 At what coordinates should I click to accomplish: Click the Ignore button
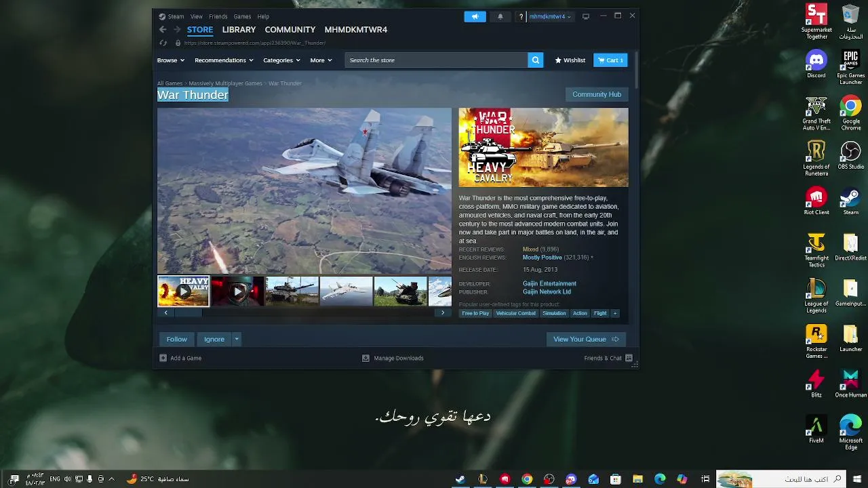tap(214, 339)
